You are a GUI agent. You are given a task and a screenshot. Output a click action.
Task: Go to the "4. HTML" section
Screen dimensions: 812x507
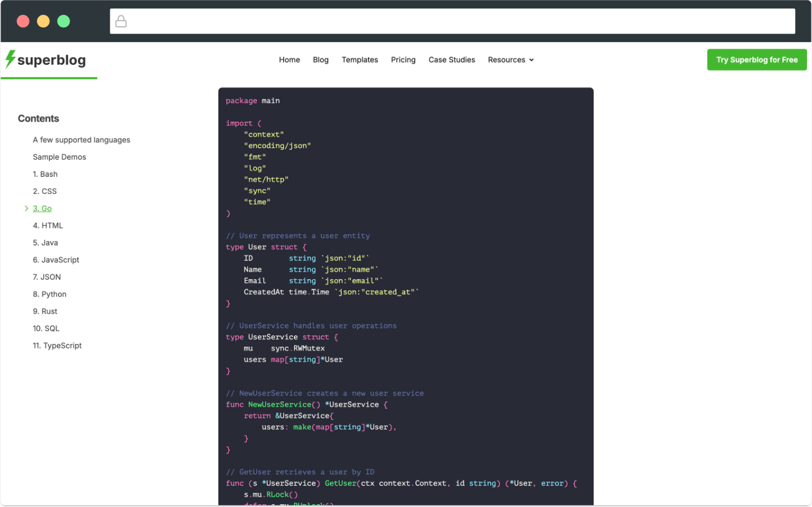click(x=48, y=226)
